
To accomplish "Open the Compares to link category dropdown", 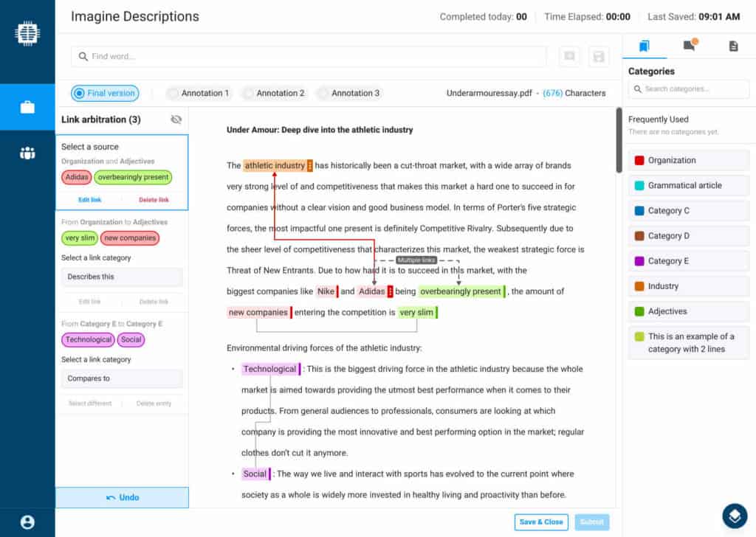I will click(121, 378).
